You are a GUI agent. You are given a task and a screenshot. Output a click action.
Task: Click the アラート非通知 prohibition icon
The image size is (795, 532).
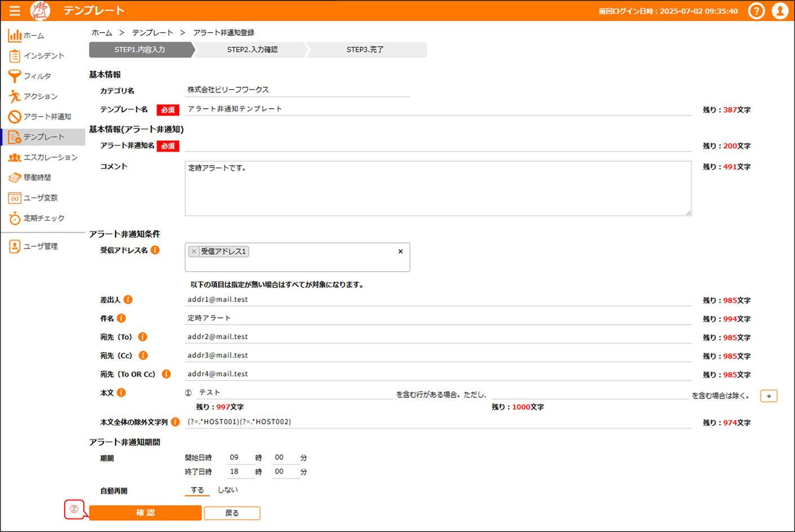point(15,117)
